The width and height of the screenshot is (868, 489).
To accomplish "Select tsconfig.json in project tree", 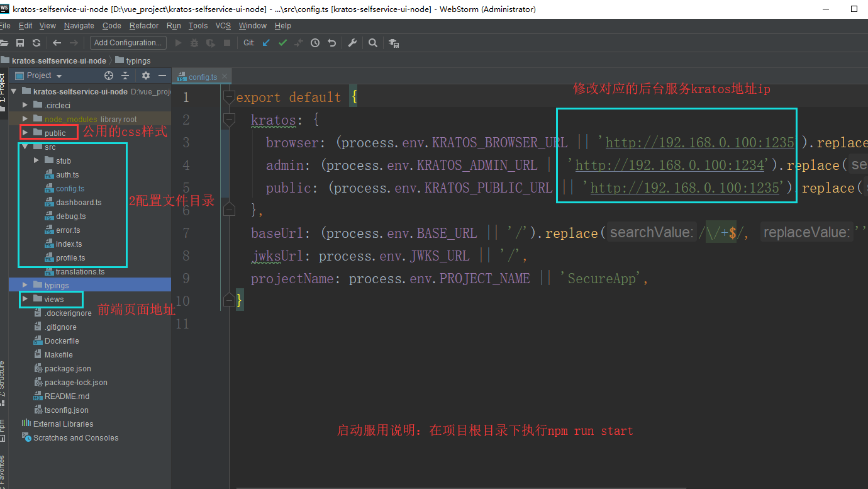I will [x=66, y=410].
